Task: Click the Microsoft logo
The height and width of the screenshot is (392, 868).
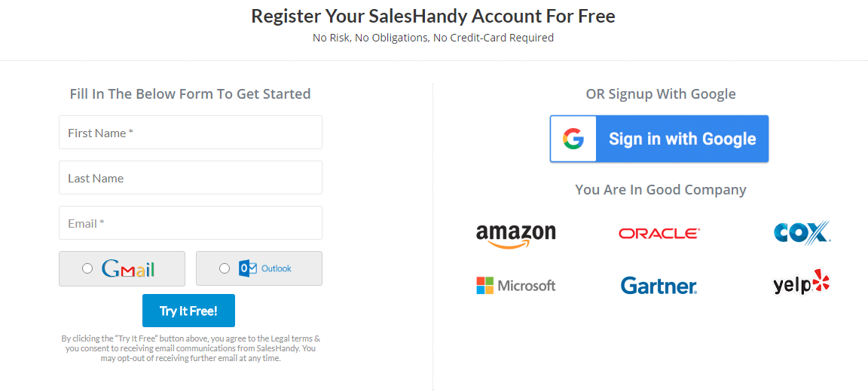Action: coord(515,286)
